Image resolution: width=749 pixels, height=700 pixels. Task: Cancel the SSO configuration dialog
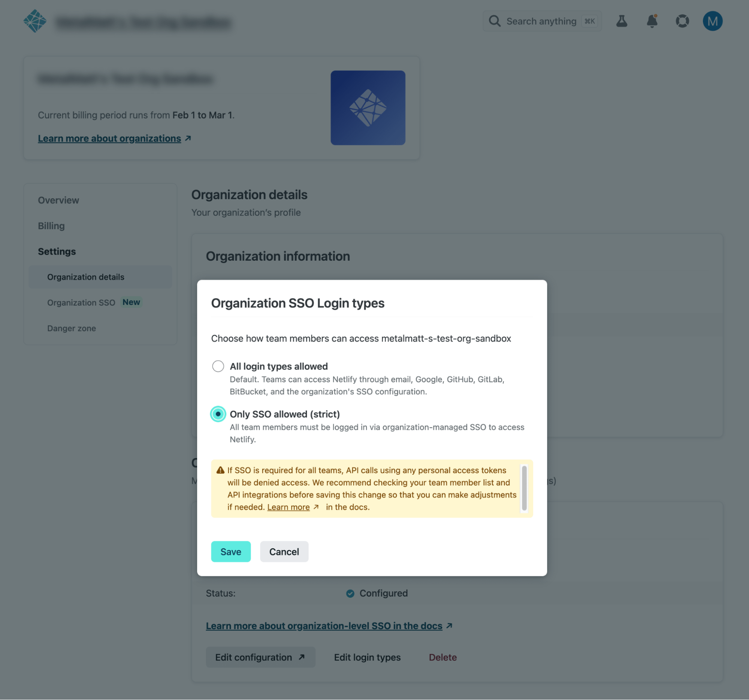284,551
